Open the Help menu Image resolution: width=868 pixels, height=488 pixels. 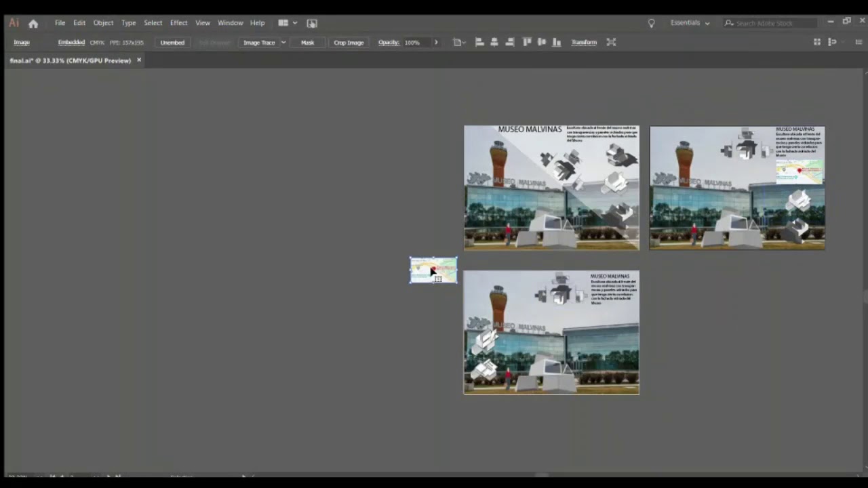pyautogui.click(x=257, y=23)
